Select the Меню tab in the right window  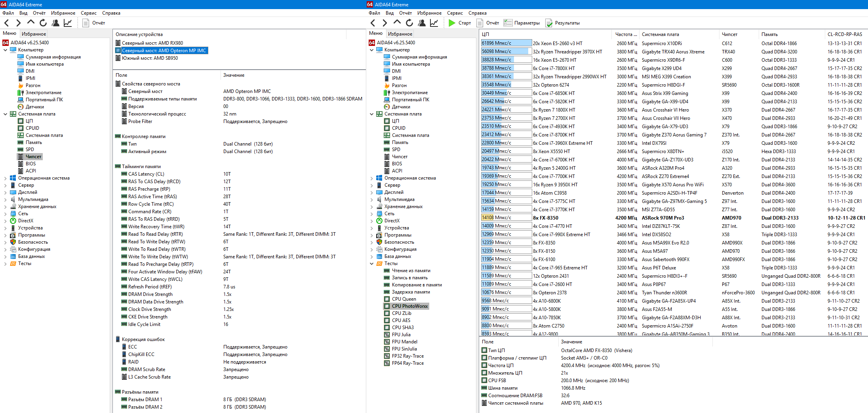(x=376, y=33)
